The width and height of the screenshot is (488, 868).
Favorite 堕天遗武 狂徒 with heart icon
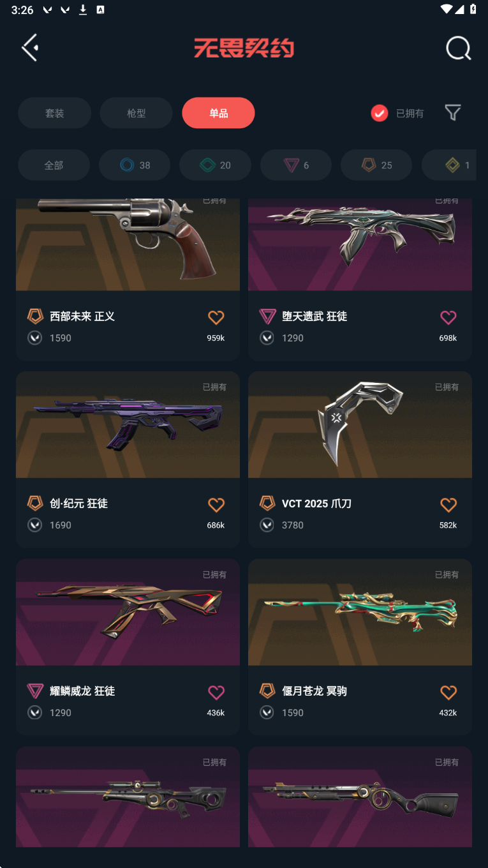pos(448,317)
